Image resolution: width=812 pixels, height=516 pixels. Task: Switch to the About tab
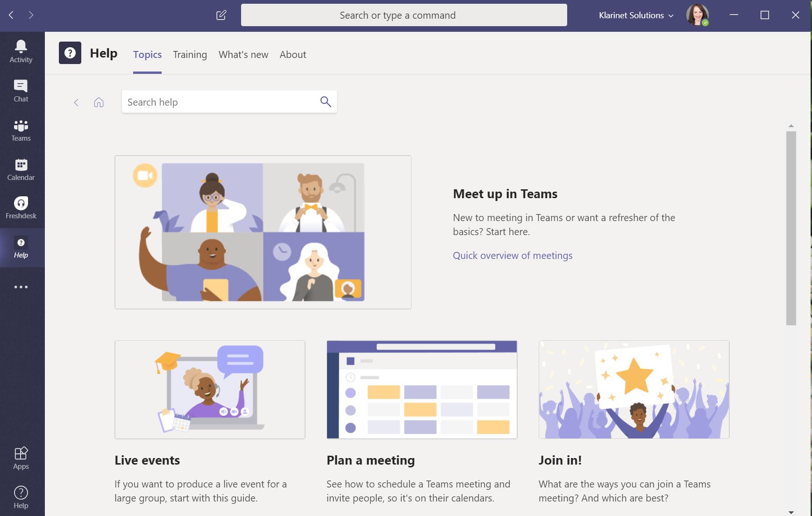click(x=293, y=55)
